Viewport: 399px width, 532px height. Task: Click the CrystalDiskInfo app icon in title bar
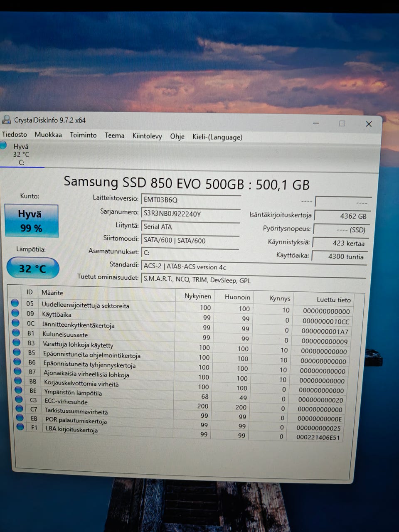[7, 120]
